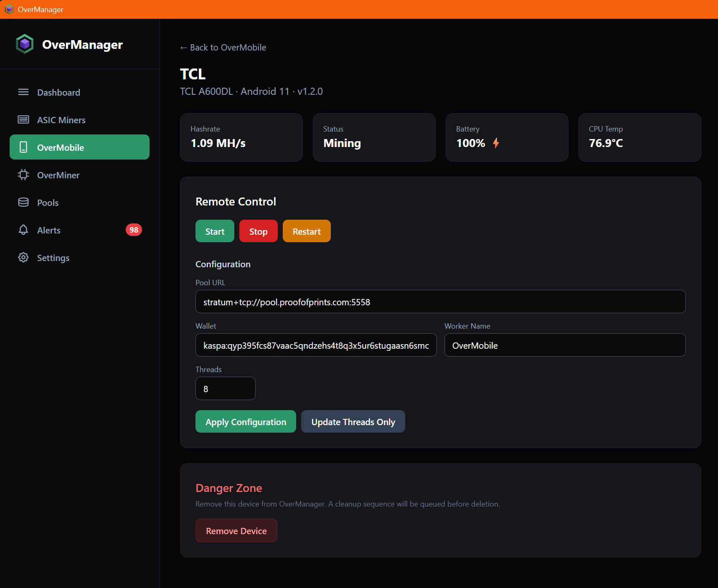Open the Dashboard page
718x588 pixels.
point(79,92)
